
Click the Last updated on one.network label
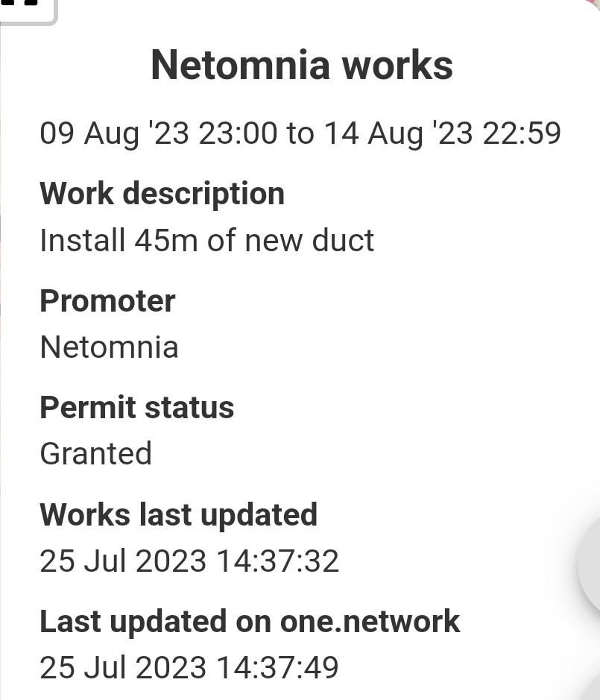coord(250,622)
